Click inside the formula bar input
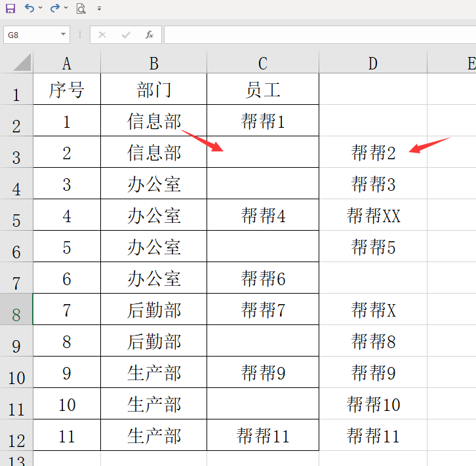The width and height of the screenshot is (476, 466). pos(320,35)
